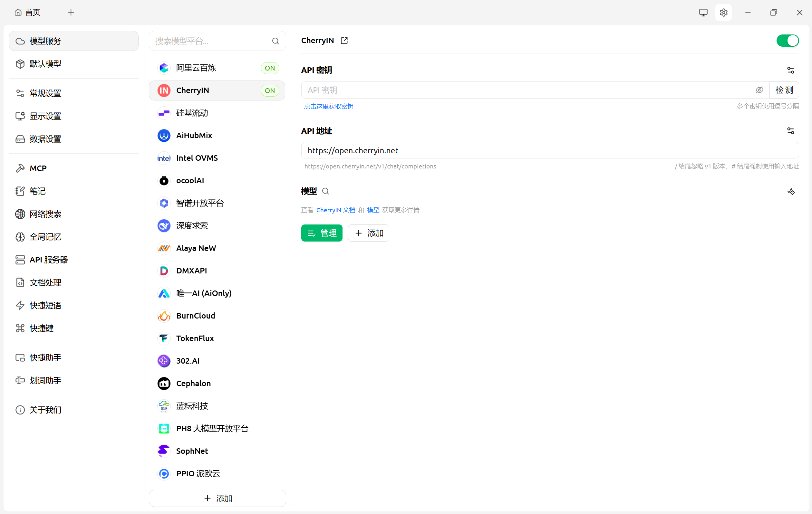Open 快捷短语 settings section
Screen dimensions: 812x514
coord(74,305)
